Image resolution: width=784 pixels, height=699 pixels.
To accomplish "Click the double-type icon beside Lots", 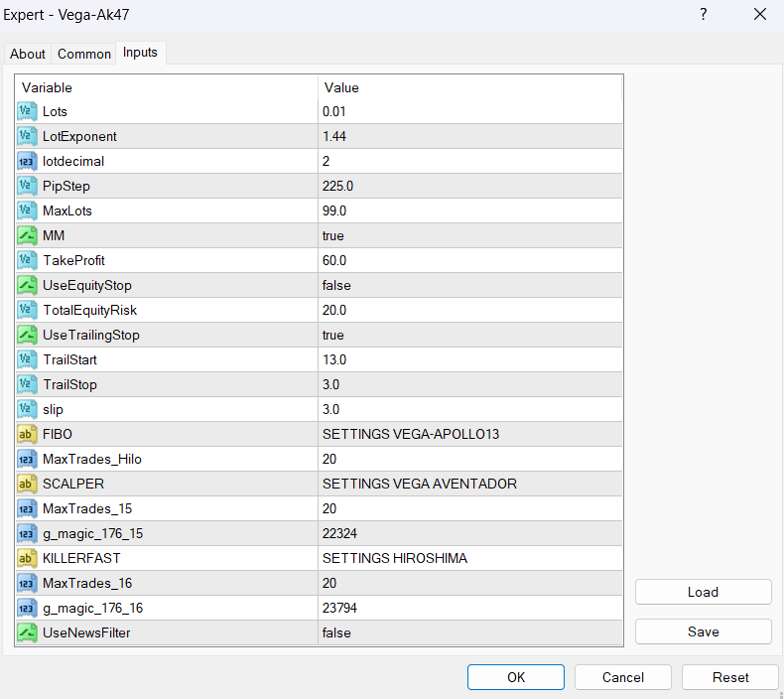I will 28,111.
